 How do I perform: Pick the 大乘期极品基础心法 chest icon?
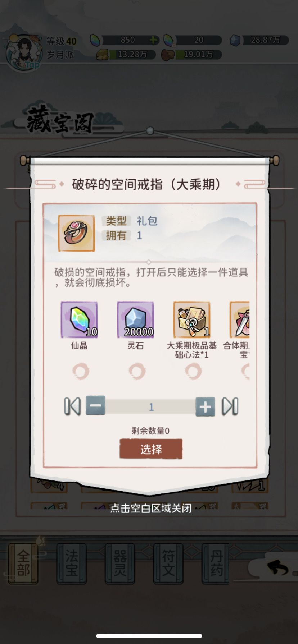(192, 319)
